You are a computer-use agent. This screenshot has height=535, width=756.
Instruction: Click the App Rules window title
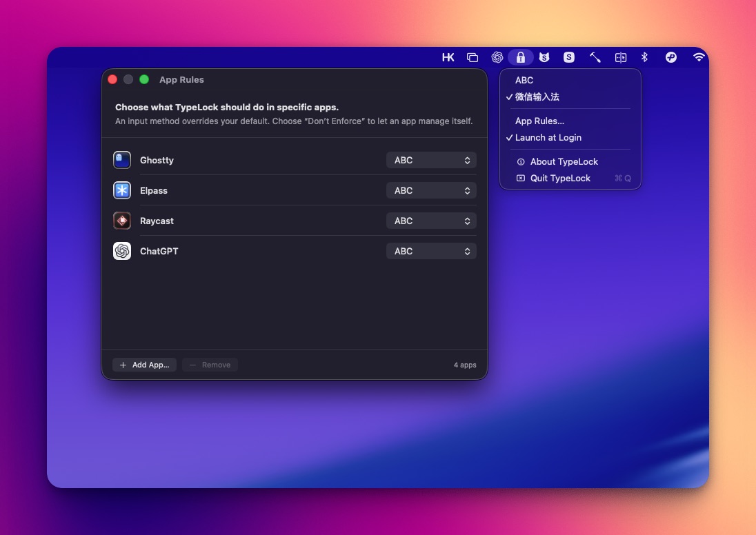tap(182, 79)
